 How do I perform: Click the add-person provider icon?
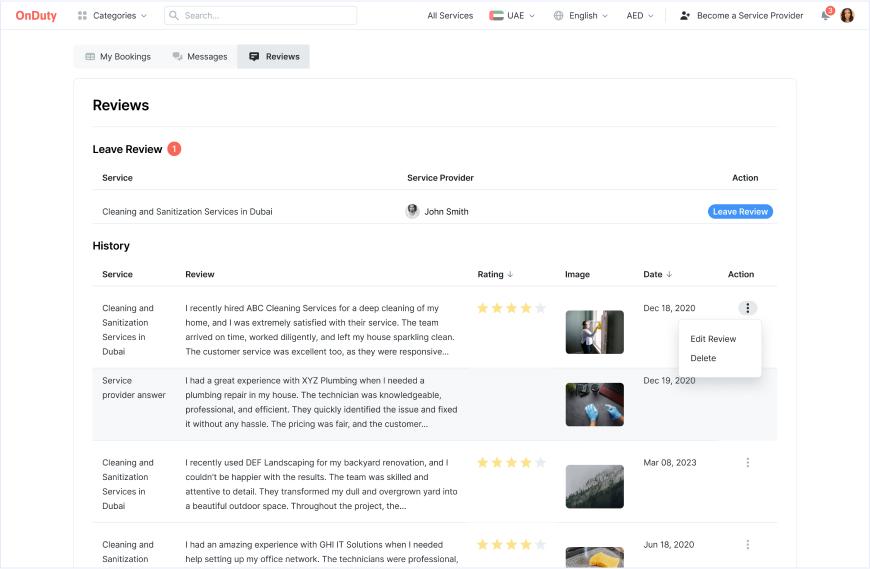685,16
